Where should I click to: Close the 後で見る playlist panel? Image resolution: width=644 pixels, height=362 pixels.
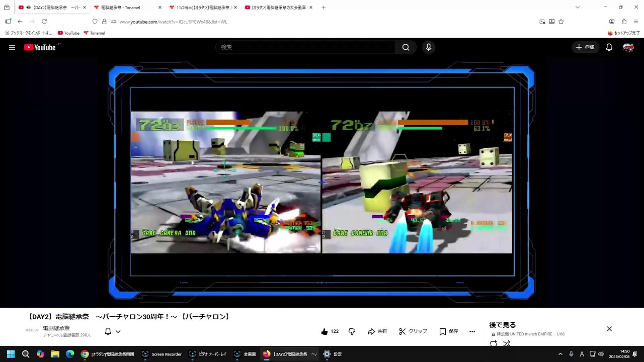[609, 329]
